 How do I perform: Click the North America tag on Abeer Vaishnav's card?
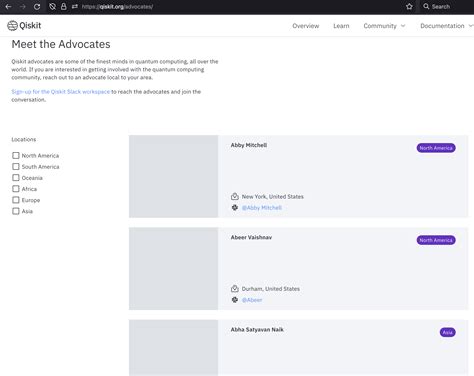[436, 240]
